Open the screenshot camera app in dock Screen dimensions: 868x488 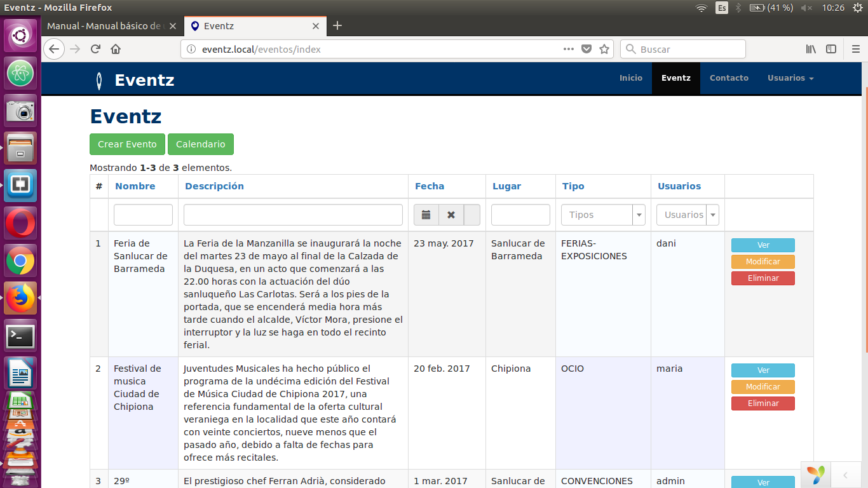tap(21, 111)
